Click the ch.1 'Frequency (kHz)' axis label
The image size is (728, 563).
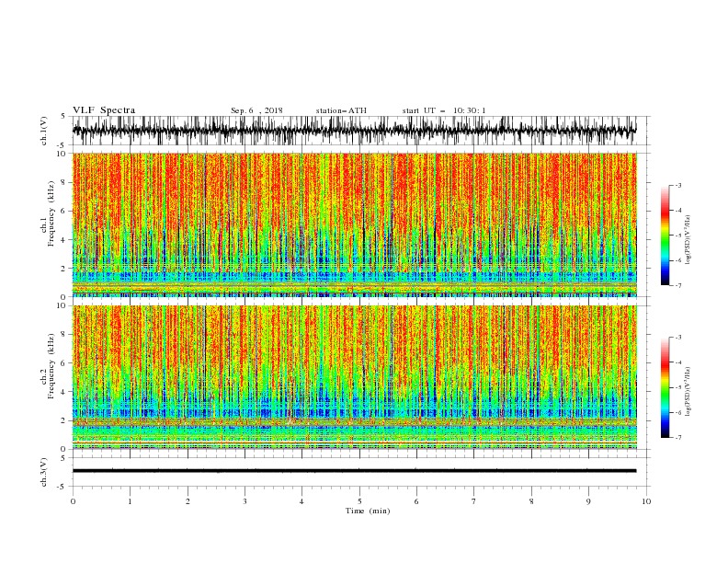[x=51, y=213]
